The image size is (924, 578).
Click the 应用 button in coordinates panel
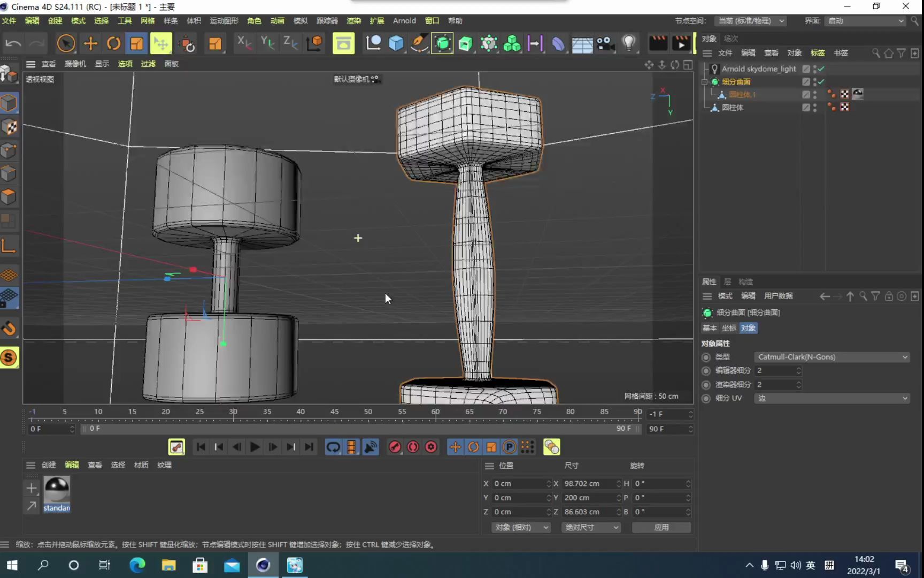coord(661,527)
